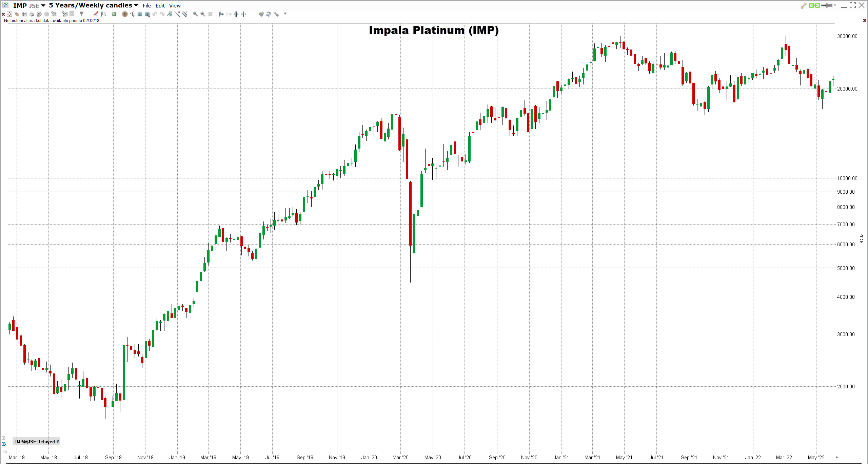Click the IMP@JSE Delayed data label
This screenshot has width=868, height=464.
point(37,442)
